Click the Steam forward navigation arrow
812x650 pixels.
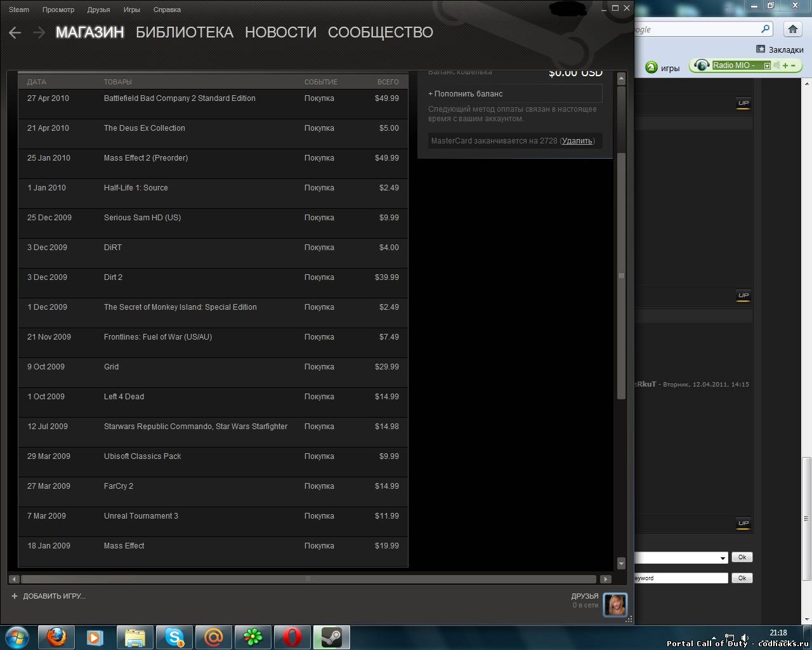click(39, 32)
